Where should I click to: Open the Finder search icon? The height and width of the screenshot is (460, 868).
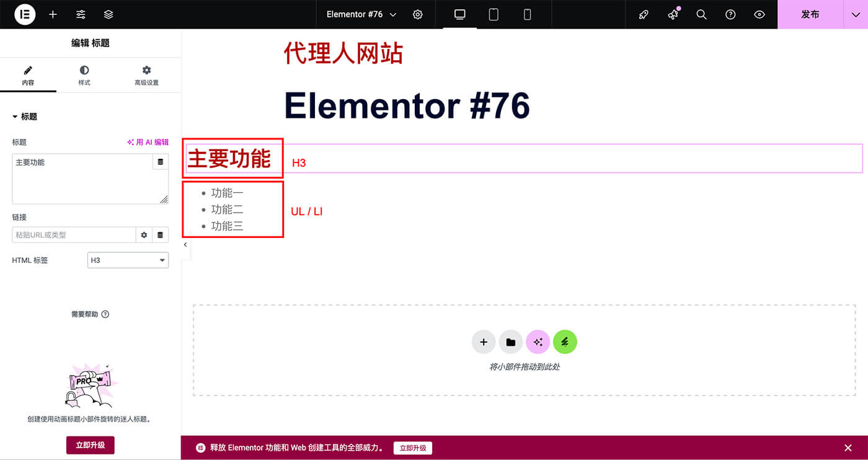coord(701,14)
